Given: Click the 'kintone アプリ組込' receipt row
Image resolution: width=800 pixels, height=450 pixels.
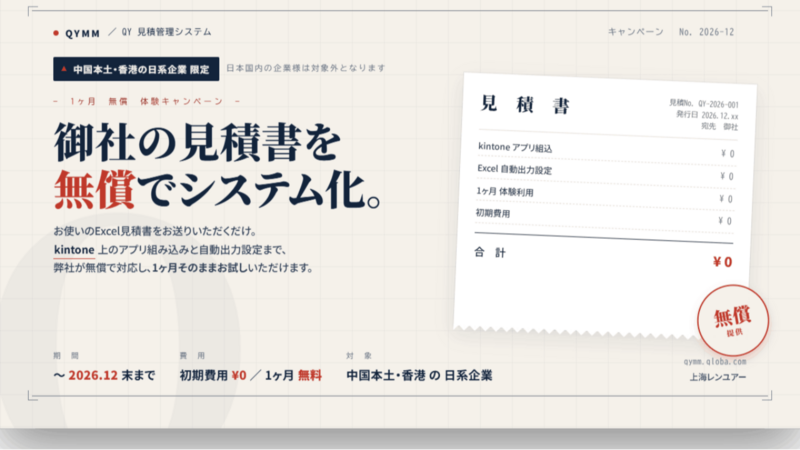Looking at the screenshot, I should [x=606, y=151].
